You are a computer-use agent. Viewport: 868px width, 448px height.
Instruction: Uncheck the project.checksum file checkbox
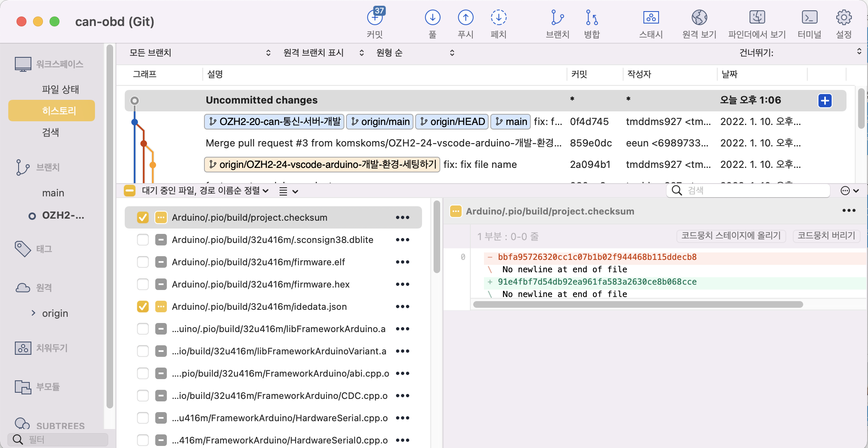(x=143, y=217)
